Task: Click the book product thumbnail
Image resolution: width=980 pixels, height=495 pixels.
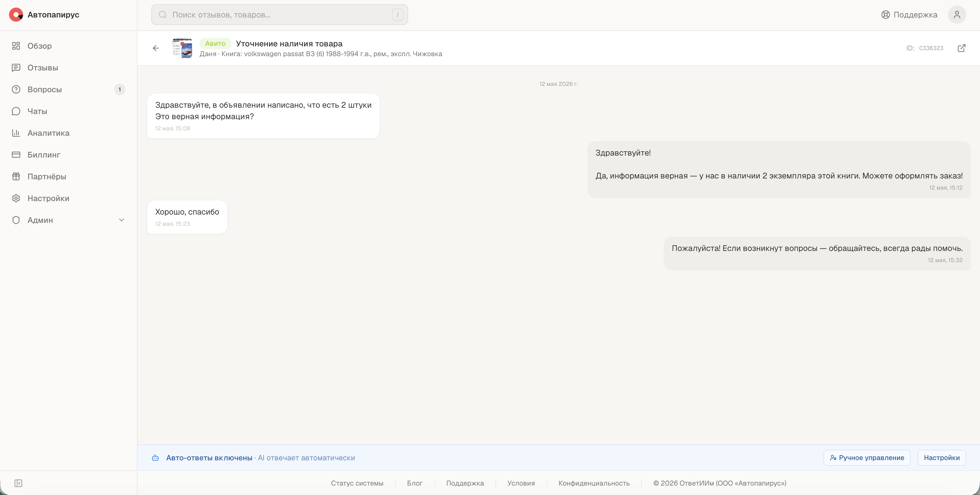Action: (x=182, y=48)
